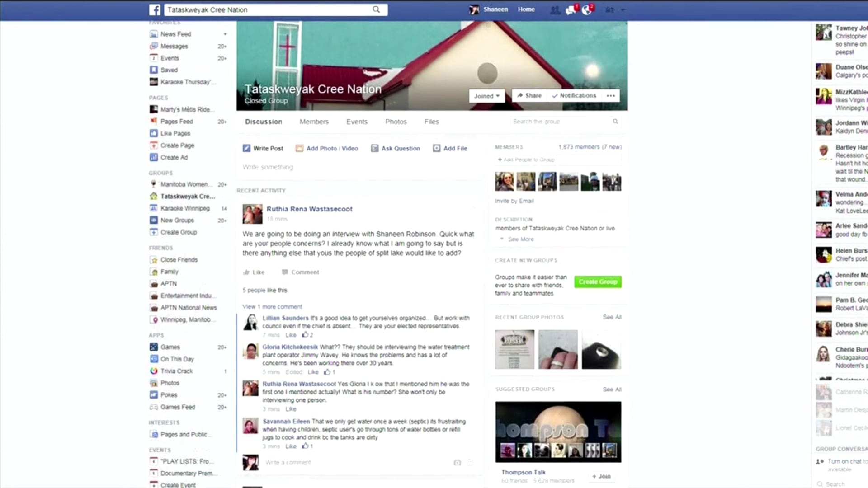Click the Search this group field
Screen dimensions: 868x488
(x=565, y=122)
